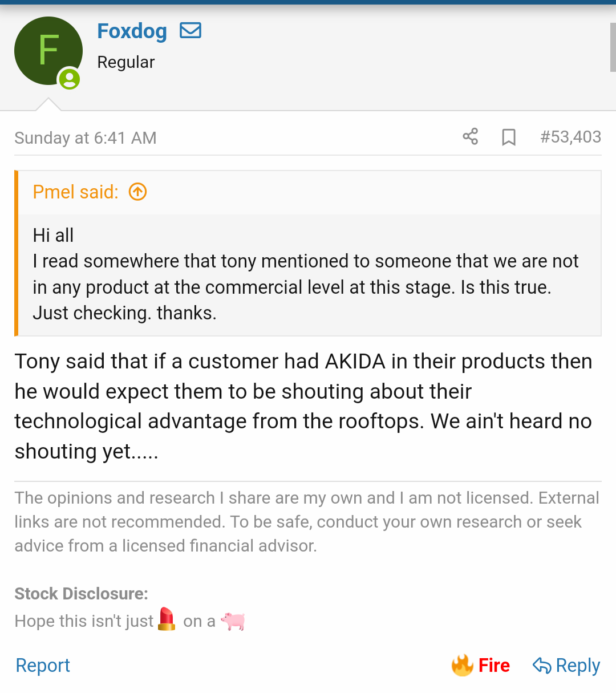This screenshot has height=693, width=616.
Task: Click the 'Regular' user title
Action: (126, 62)
